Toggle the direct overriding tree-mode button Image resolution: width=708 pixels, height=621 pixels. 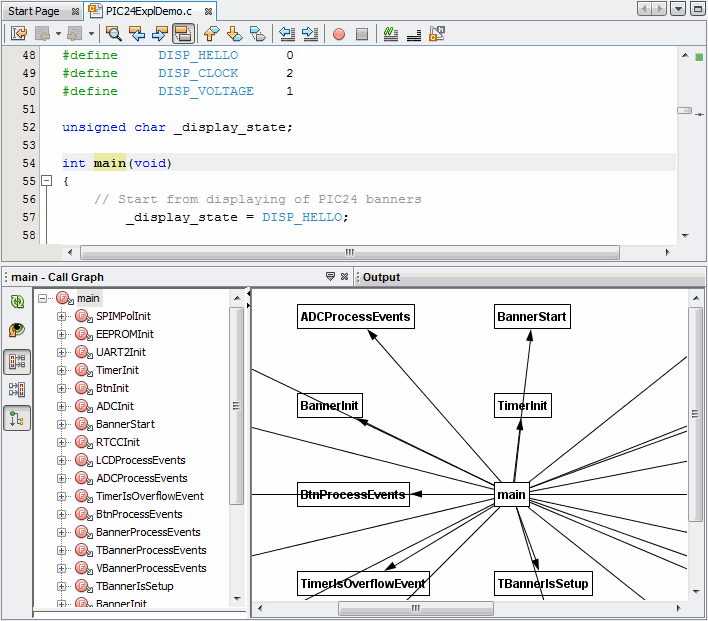(17, 418)
